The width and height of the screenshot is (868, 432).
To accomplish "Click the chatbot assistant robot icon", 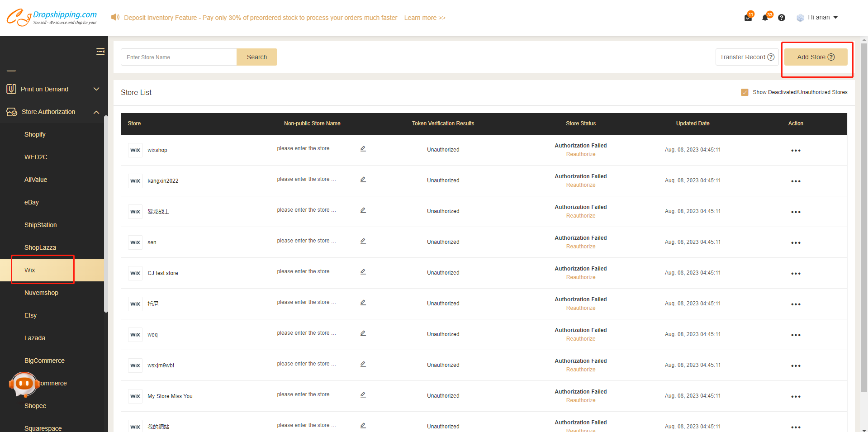I will click(x=24, y=384).
